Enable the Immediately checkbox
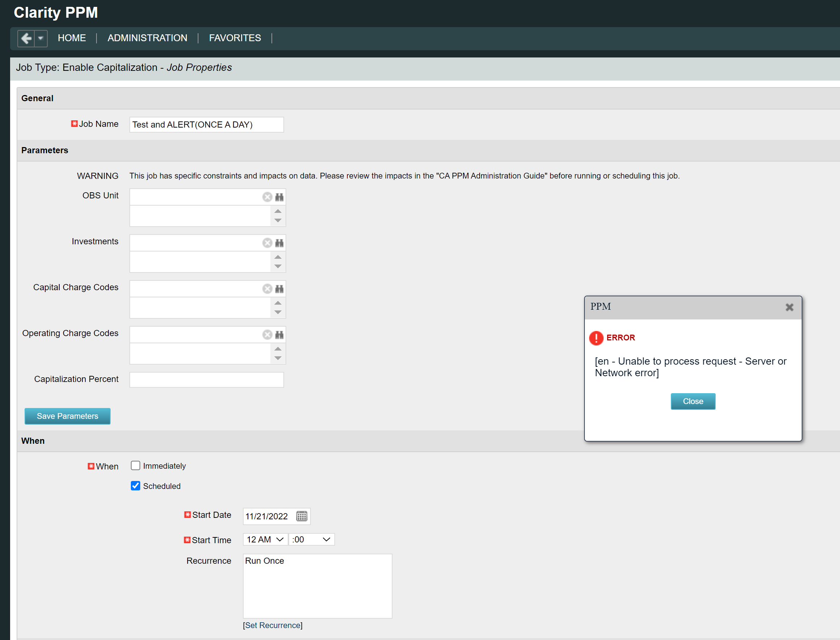This screenshot has width=840, height=640. 135,465
